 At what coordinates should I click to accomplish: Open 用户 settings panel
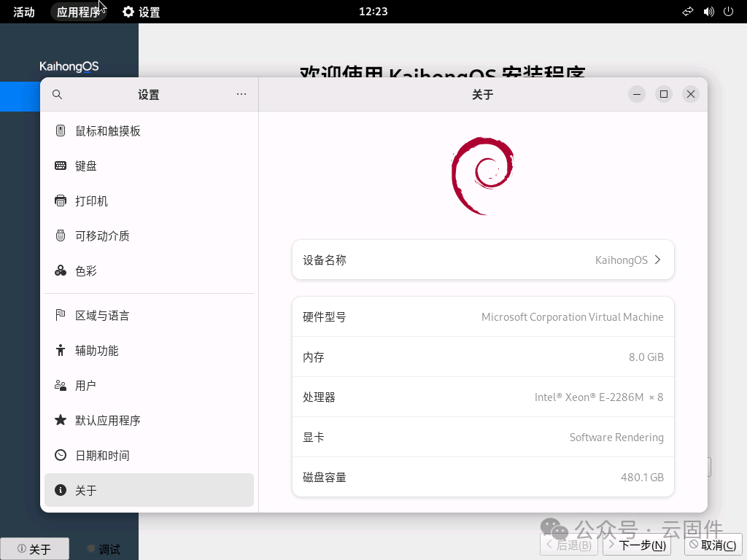149,385
